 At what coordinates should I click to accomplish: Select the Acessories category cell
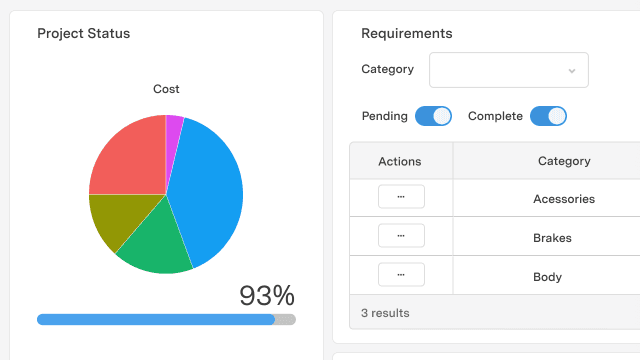[x=564, y=199]
